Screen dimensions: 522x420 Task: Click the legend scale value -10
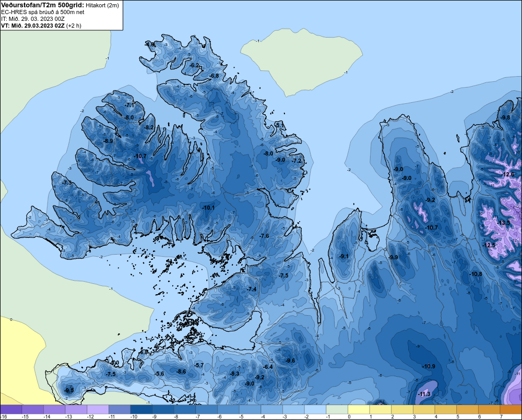[134, 417]
